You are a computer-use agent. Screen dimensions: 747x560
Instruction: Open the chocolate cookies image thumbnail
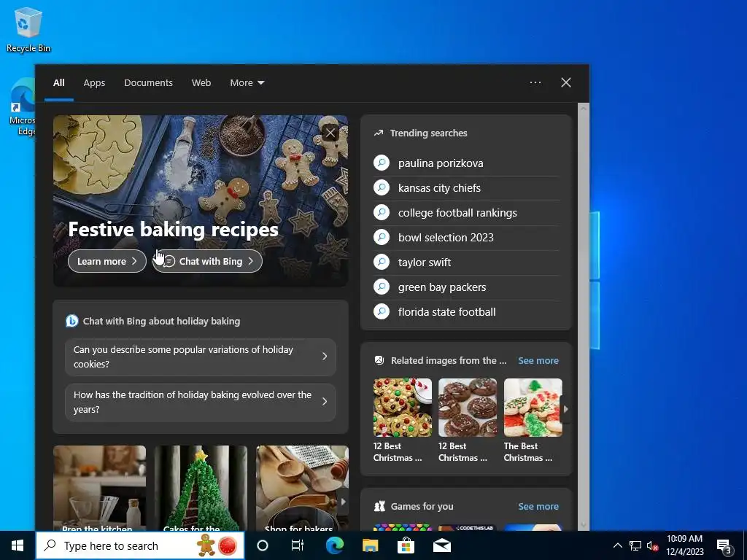click(x=468, y=408)
